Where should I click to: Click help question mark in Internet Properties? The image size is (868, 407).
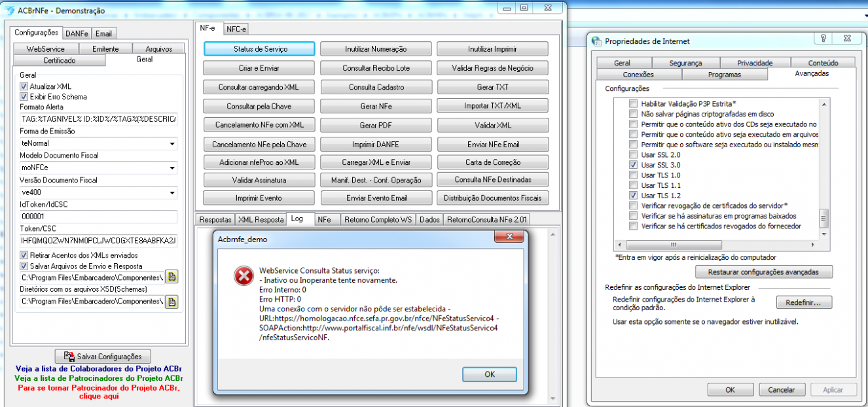point(823,39)
